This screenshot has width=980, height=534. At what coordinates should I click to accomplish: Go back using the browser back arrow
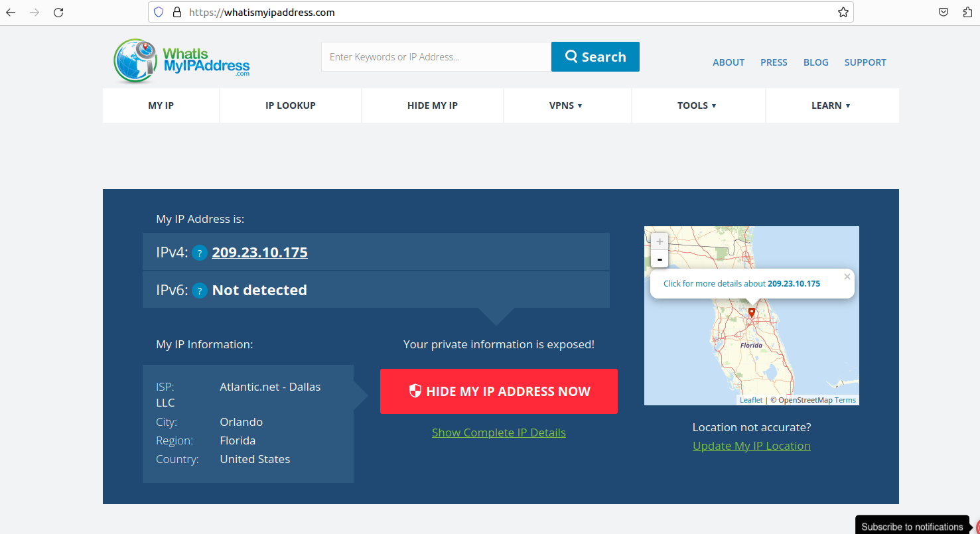11,12
